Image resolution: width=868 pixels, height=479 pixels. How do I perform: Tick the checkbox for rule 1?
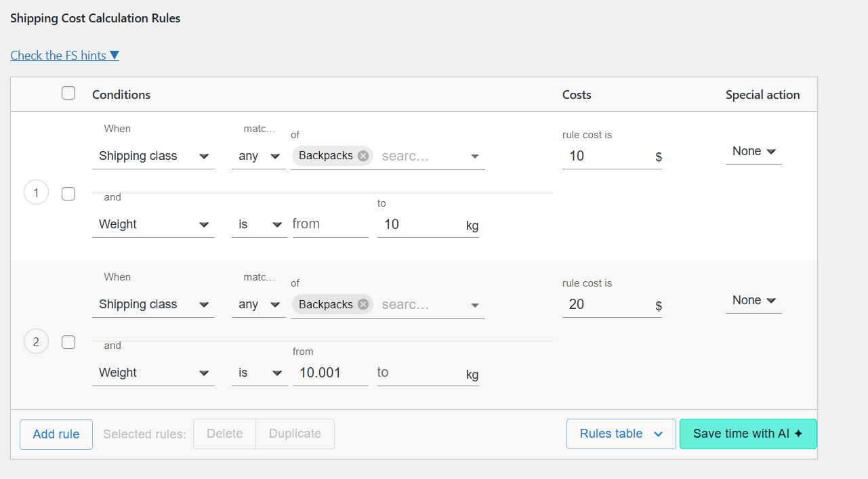pyautogui.click(x=68, y=194)
